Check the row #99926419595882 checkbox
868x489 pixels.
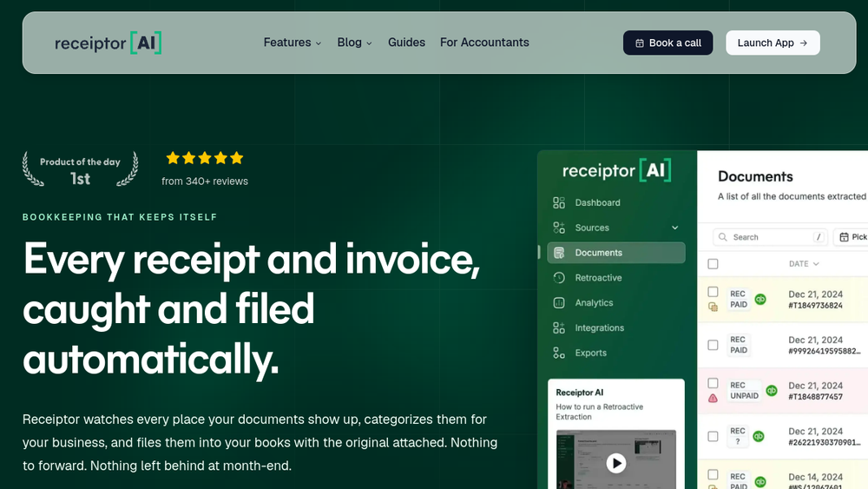click(713, 345)
